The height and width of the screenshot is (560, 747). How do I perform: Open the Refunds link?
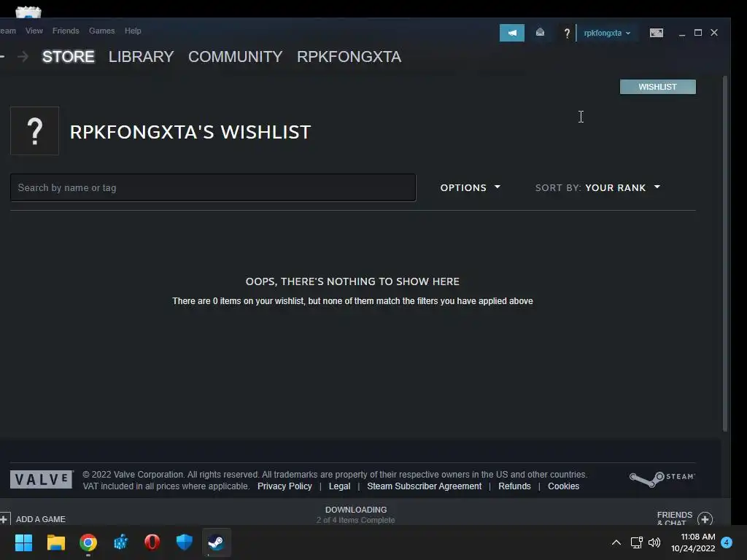(514, 486)
